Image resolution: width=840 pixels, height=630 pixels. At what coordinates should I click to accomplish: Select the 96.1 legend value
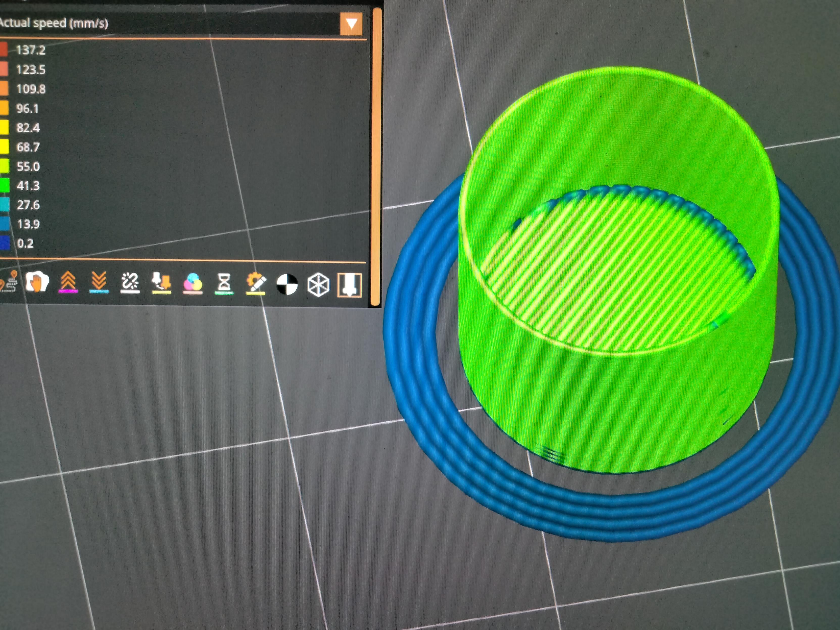[27, 108]
